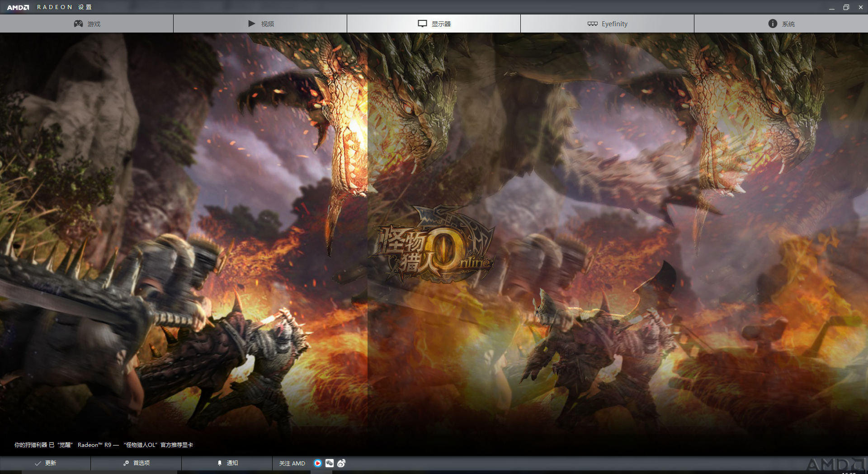Viewport: 868px width, 474px height.
Task: Open 首选项 (Preferences)
Action: (x=136, y=463)
